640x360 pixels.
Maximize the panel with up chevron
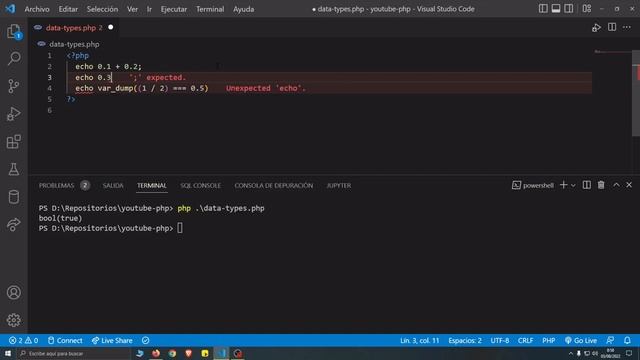click(x=616, y=185)
